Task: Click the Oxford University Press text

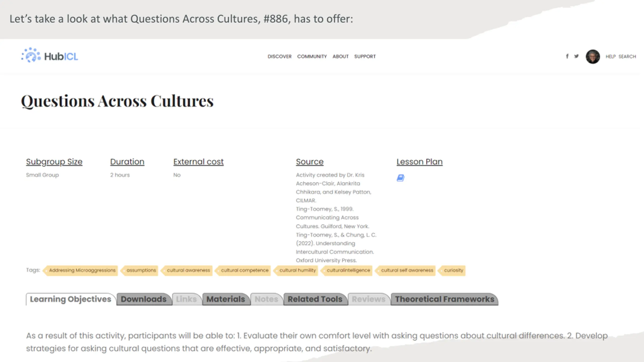Action: (x=326, y=260)
